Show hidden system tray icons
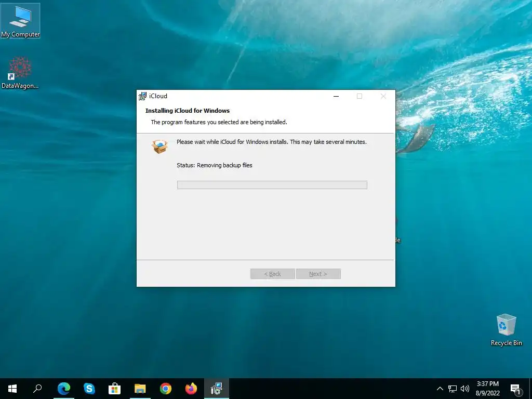 440,389
